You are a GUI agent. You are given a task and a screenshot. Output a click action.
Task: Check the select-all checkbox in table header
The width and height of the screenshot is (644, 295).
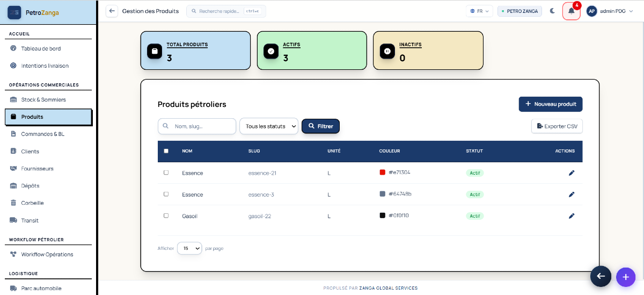pyautogui.click(x=166, y=151)
